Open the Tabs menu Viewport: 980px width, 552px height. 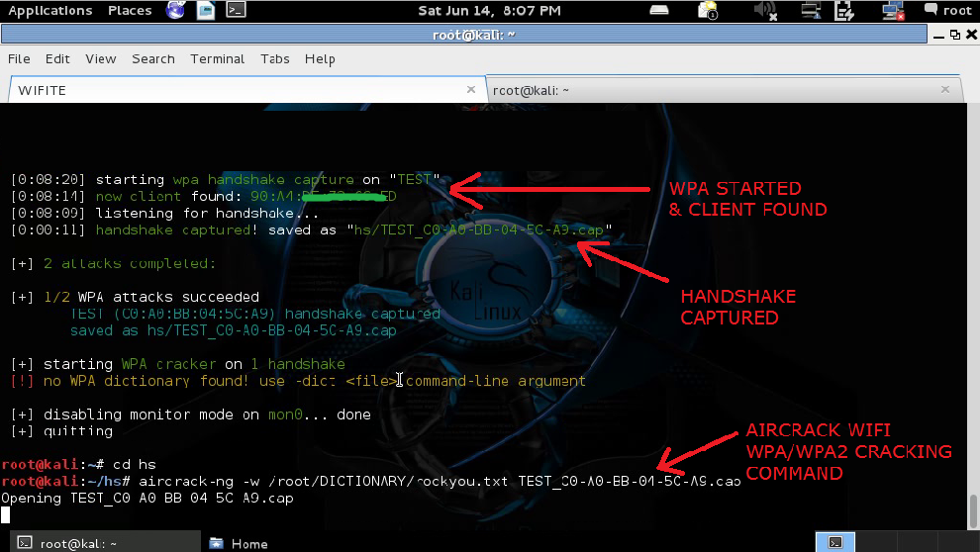(275, 58)
